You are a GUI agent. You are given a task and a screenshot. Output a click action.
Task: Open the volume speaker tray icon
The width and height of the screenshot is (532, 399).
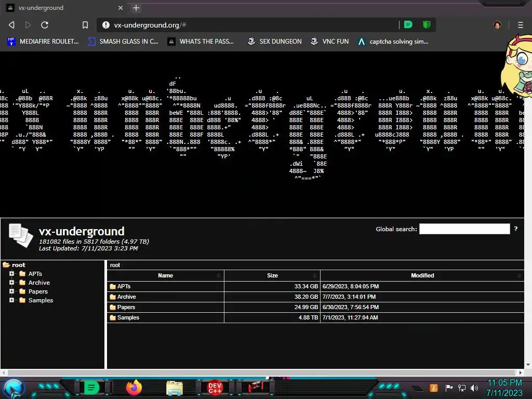click(x=474, y=388)
